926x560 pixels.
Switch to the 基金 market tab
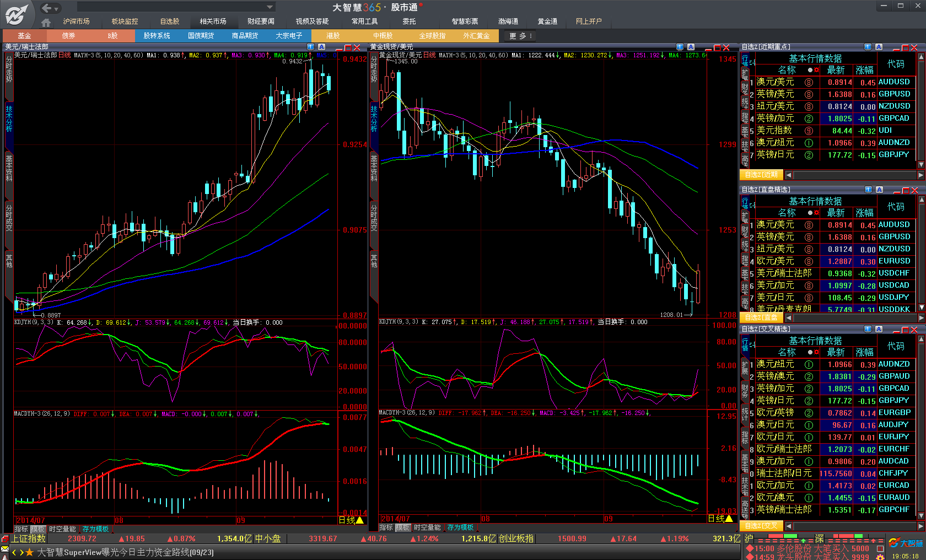(x=24, y=36)
